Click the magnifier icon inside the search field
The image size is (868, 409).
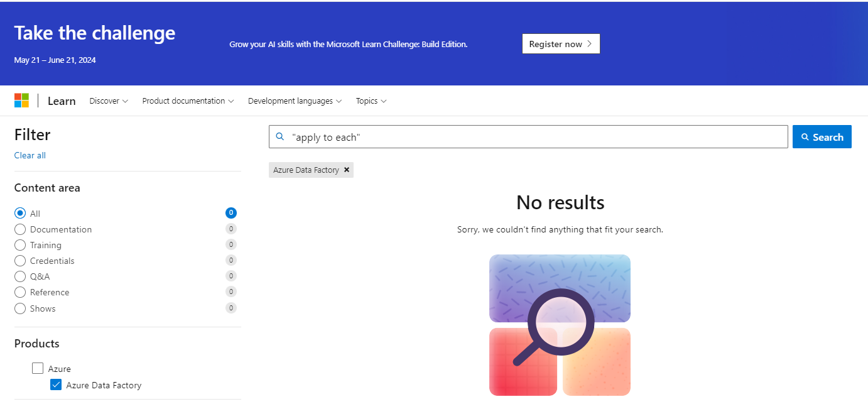(x=279, y=136)
